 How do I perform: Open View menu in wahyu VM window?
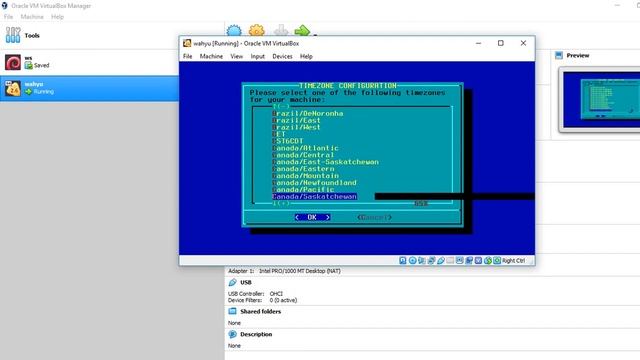[237, 56]
